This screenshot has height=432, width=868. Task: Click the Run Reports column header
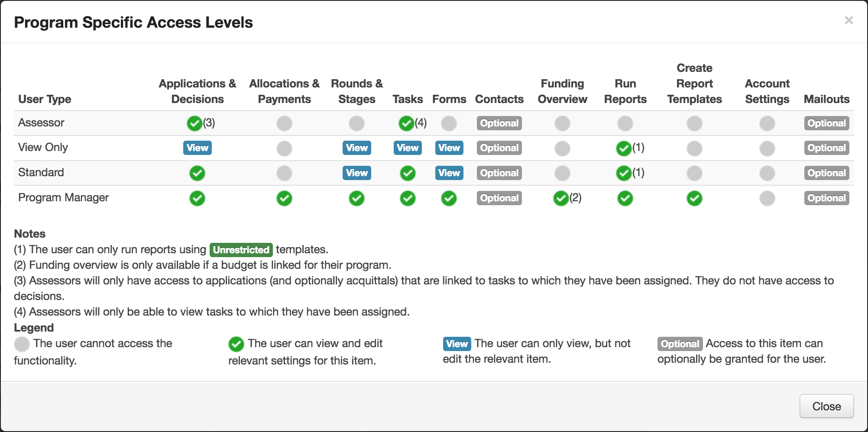point(625,91)
